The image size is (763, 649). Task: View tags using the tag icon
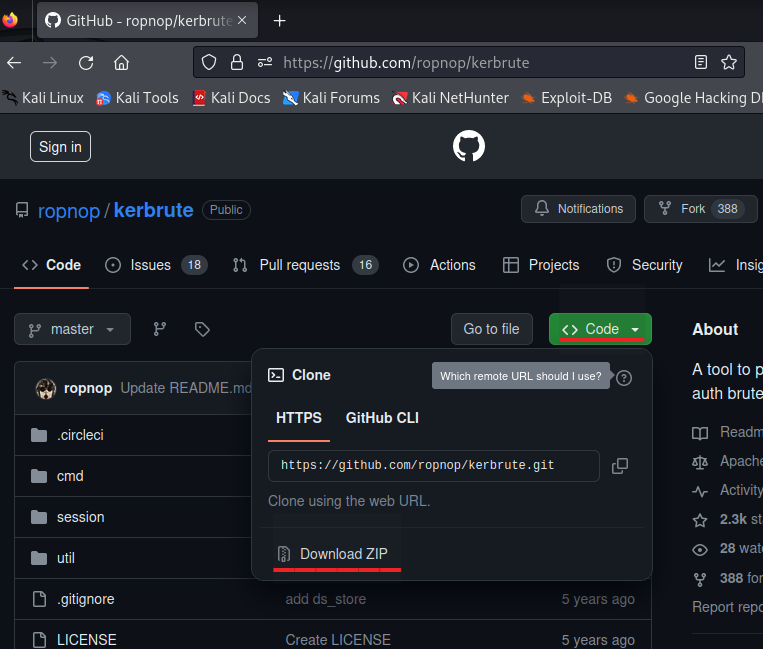[202, 329]
